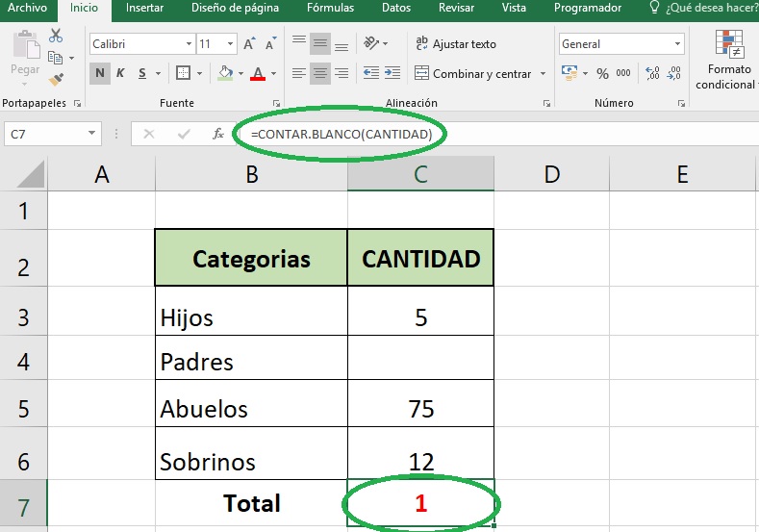Screen dimensions: 759x532
Task: Click the Increase font size icon
Action: point(250,44)
